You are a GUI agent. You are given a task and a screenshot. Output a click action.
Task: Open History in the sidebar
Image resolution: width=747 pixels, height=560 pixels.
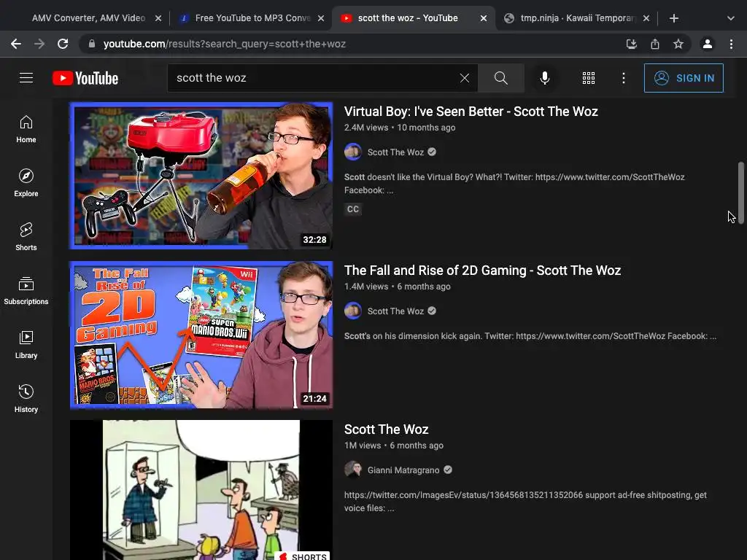pyautogui.click(x=26, y=399)
